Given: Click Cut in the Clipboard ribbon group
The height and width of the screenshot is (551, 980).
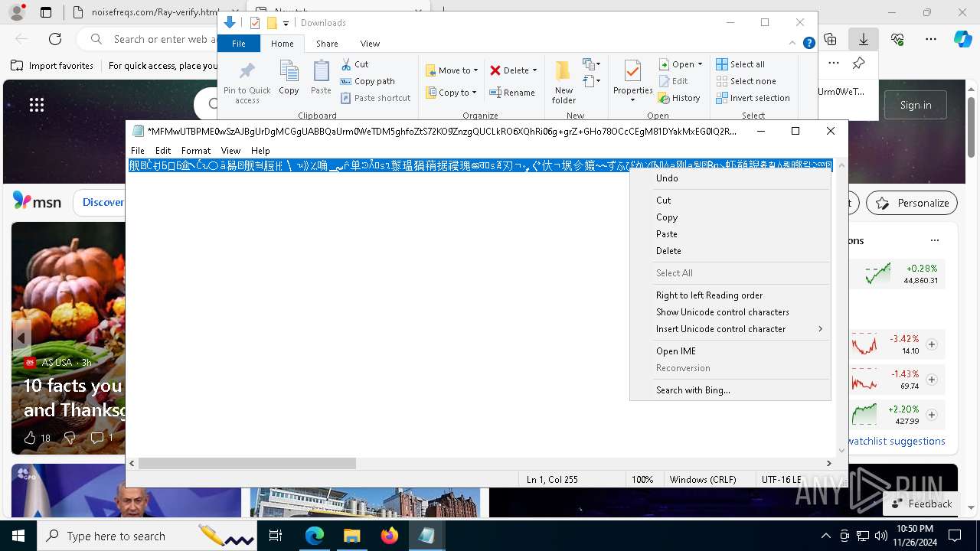Looking at the screenshot, I should coord(354,64).
